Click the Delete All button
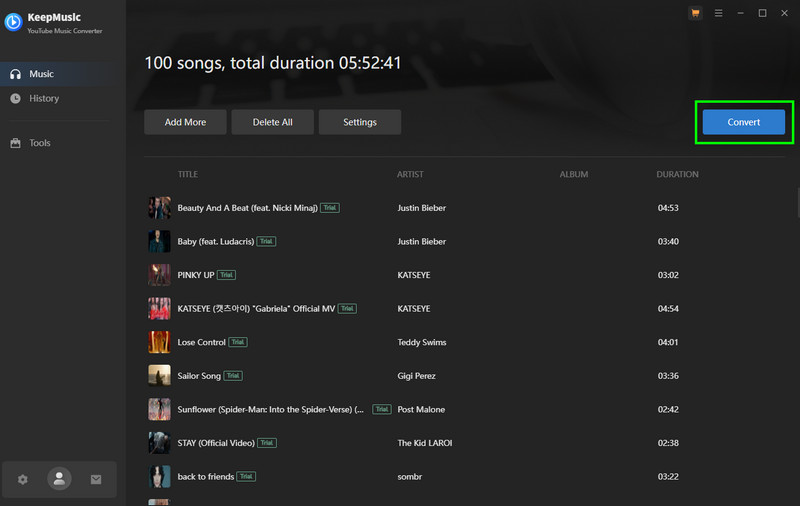Screen dimensions: 800x506 point(272,122)
